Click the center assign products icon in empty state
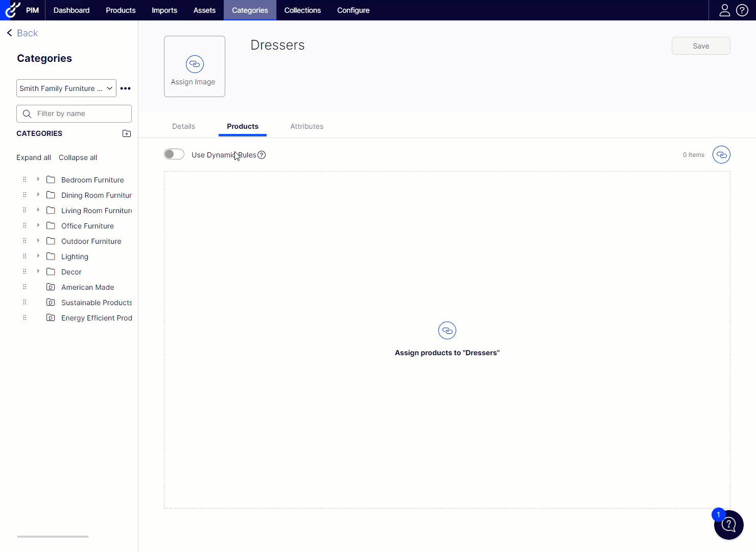Image resolution: width=756 pixels, height=552 pixels. click(x=447, y=330)
